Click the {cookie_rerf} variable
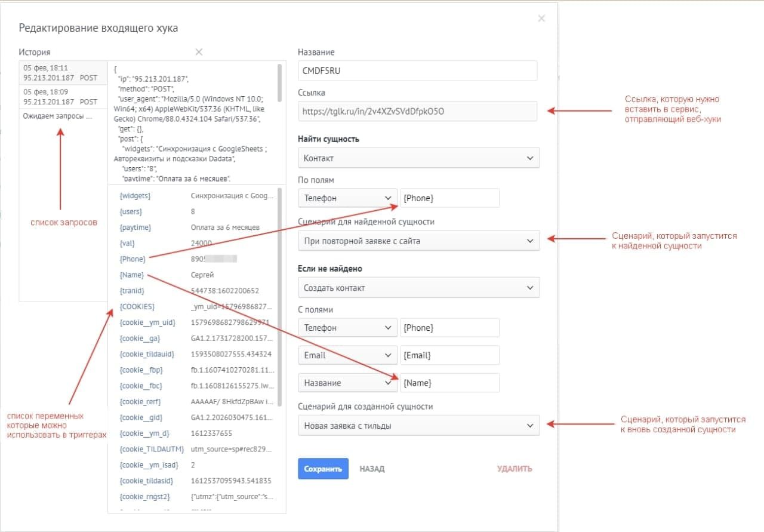The height and width of the screenshot is (532, 764). (x=140, y=401)
